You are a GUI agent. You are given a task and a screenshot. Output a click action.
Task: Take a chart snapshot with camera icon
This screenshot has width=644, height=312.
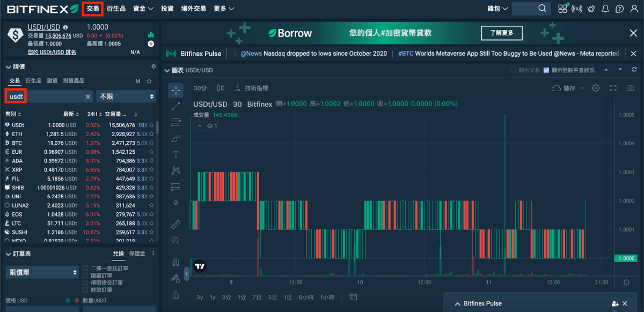point(631,88)
